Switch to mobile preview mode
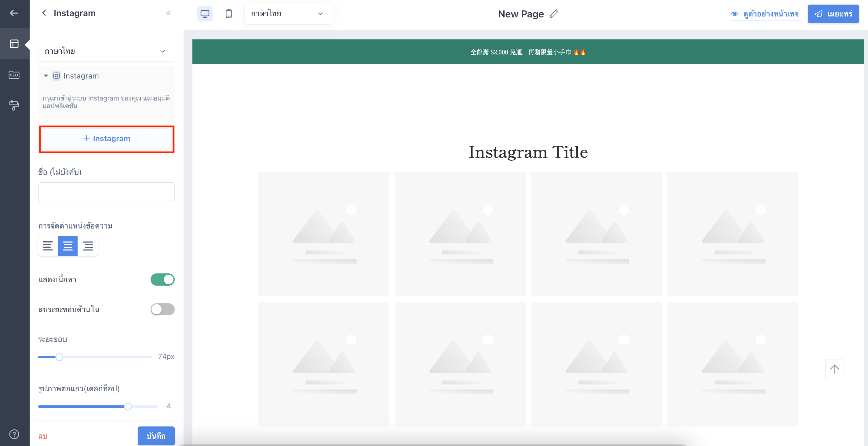Viewport: 868px width, 446px height. click(229, 14)
